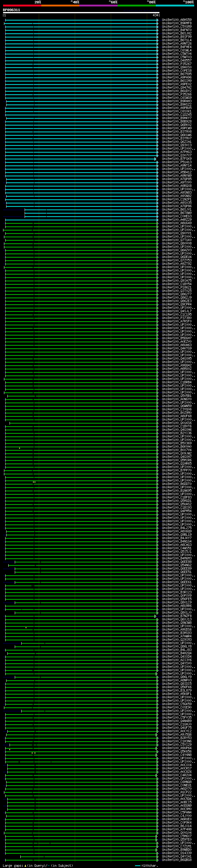
Task: Click the cyan ~100% identity legend segment
Action: click(x=175, y=6)
